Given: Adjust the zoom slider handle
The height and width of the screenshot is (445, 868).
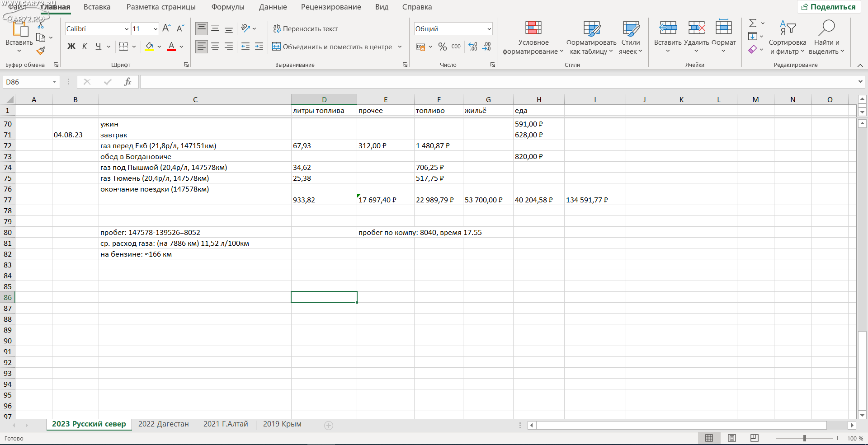Looking at the screenshot, I should pyautogui.click(x=804, y=438).
